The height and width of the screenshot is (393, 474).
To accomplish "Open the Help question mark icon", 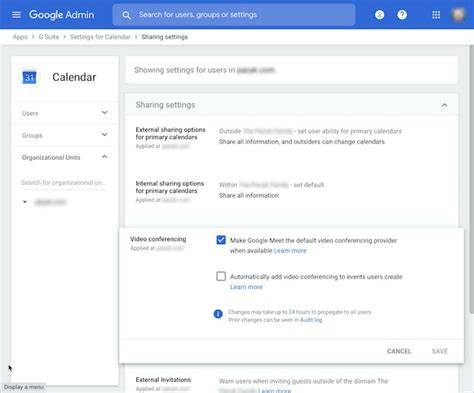I will pos(402,15).
